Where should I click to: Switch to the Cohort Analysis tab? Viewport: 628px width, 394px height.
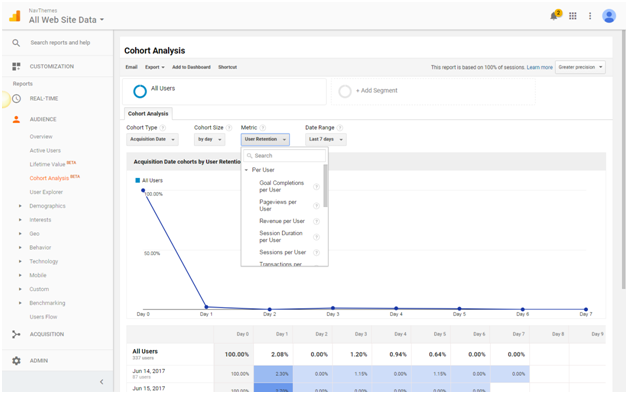coord(148,114)
